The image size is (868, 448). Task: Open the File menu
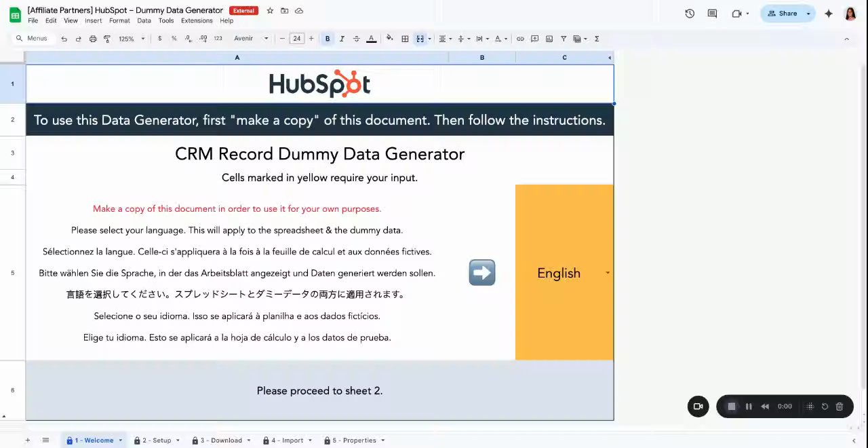click(33, 21)
